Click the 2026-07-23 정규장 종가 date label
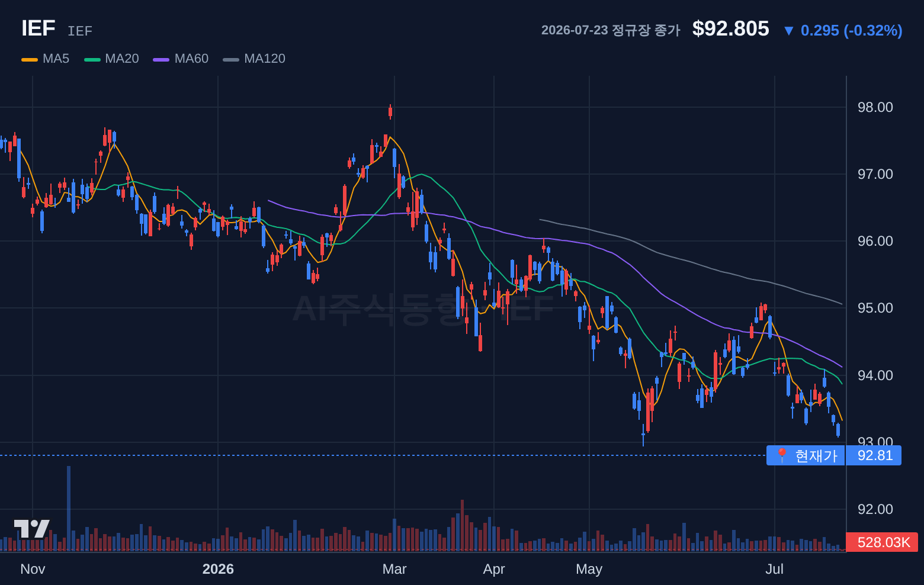 pos(611,30)
